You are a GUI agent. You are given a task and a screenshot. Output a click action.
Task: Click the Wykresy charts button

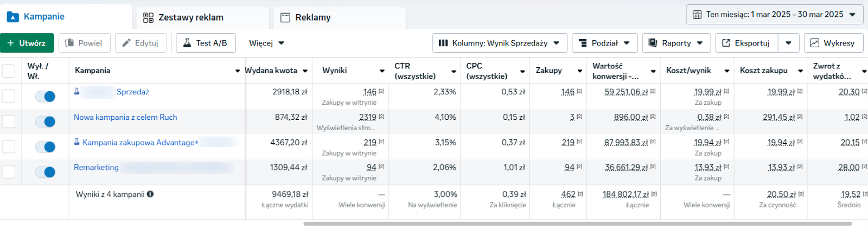(x=833, y=43)
